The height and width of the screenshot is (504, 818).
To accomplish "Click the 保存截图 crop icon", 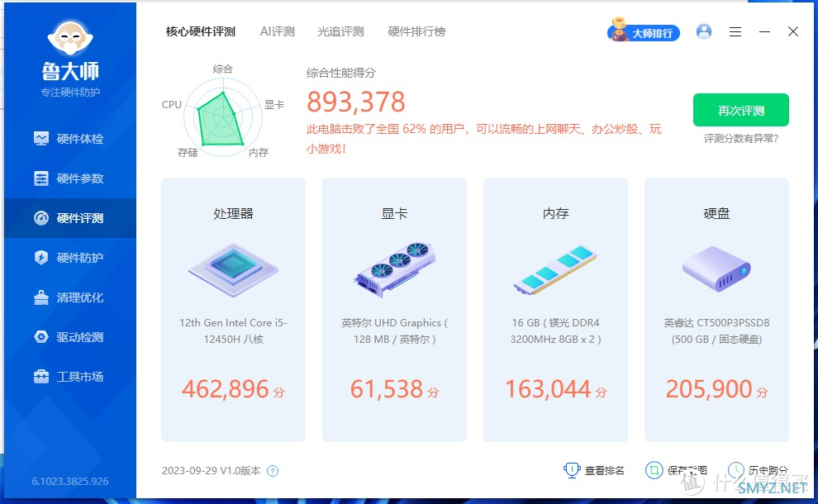I will click(654, 471).
